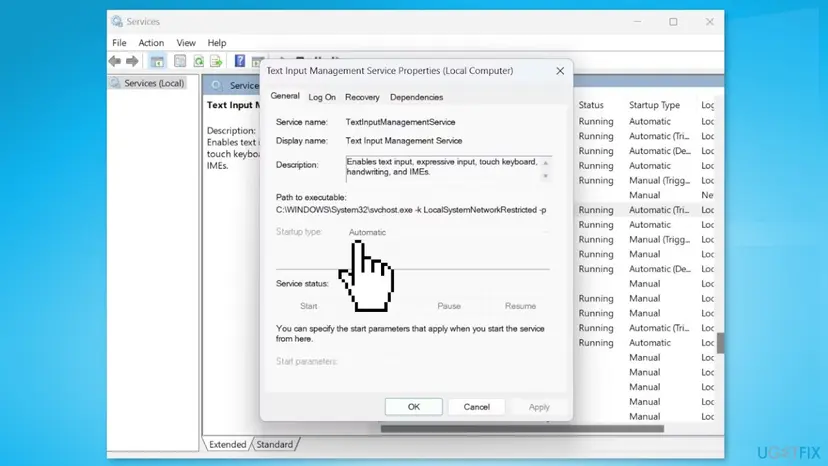Click the Export List toolbar icon
The height and width of the screenshot is (466, 828).
tap(217, 61)
